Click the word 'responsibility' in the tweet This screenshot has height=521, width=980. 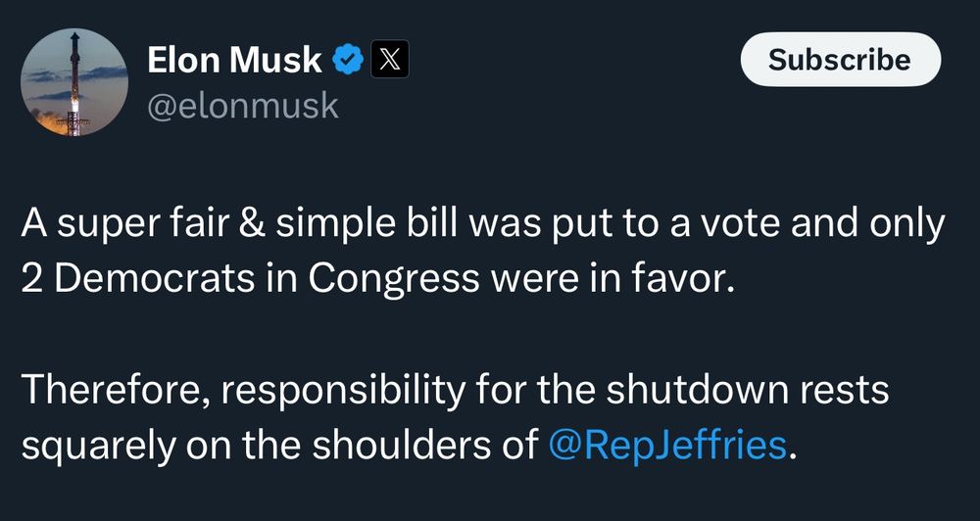pyautogui.click(x=342, y=391)
